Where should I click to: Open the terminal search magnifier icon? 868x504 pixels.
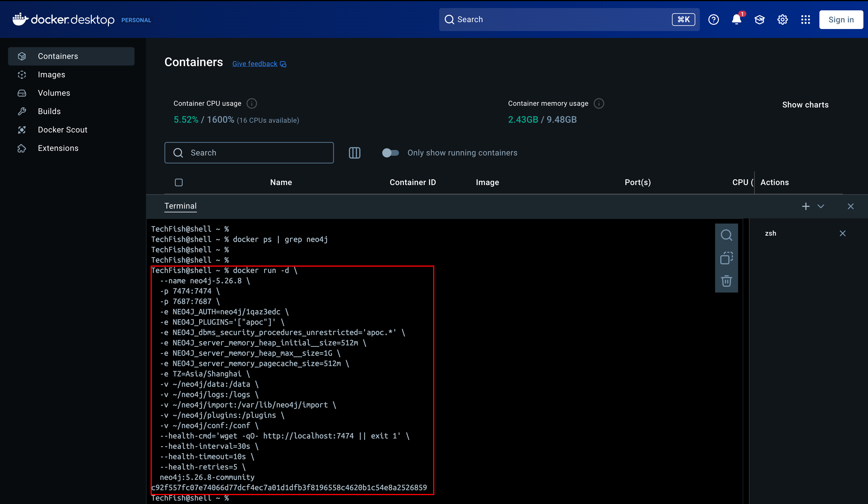click(x=726, y=235)
